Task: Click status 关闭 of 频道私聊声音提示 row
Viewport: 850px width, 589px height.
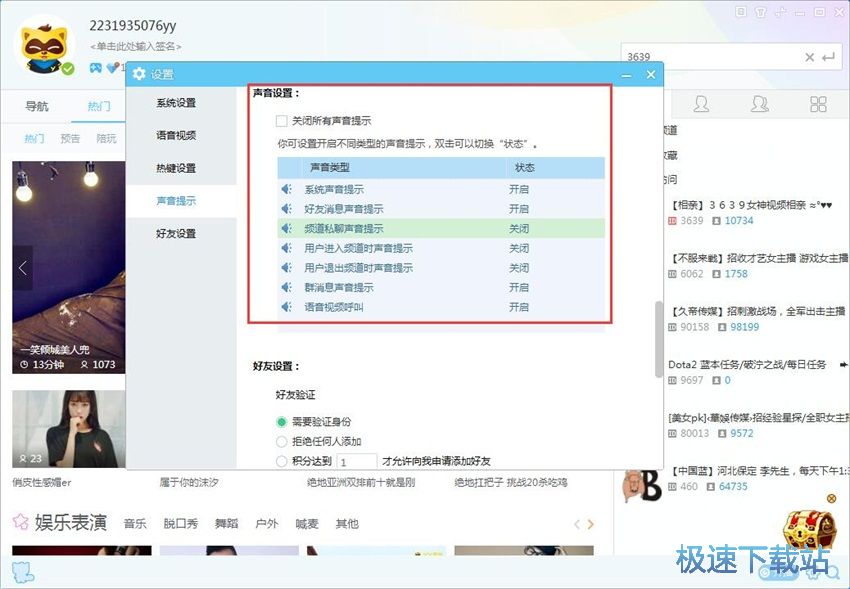Action: (518, 228)
